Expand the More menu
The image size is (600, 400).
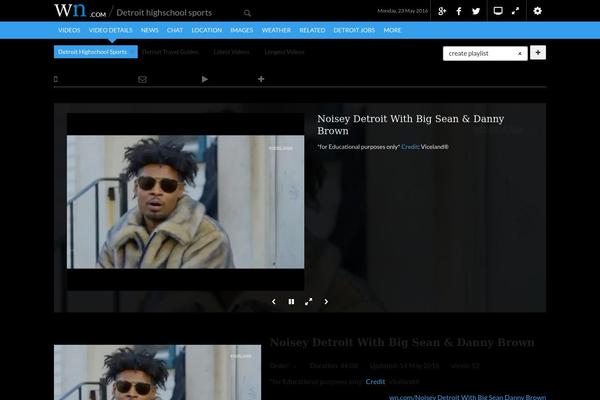click(x=392, y=30)
